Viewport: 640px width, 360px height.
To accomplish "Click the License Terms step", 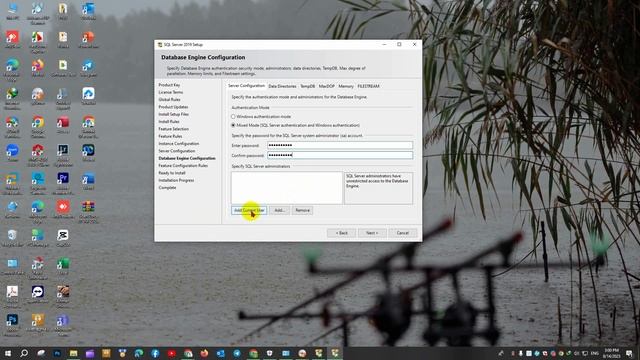I will coord(171,92).
